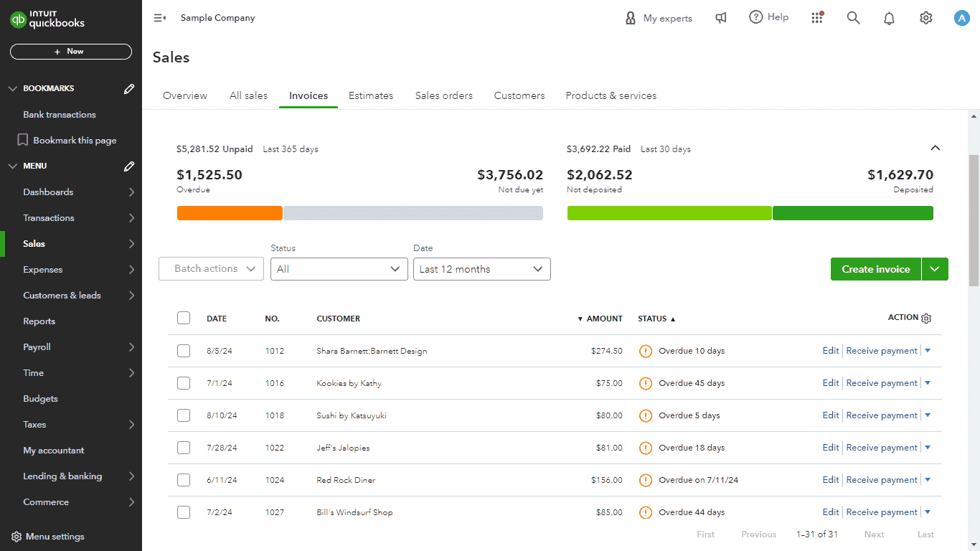Check the box for invoice 1012
The height and width of the screenshot is (551, 980).
(184, 351)
